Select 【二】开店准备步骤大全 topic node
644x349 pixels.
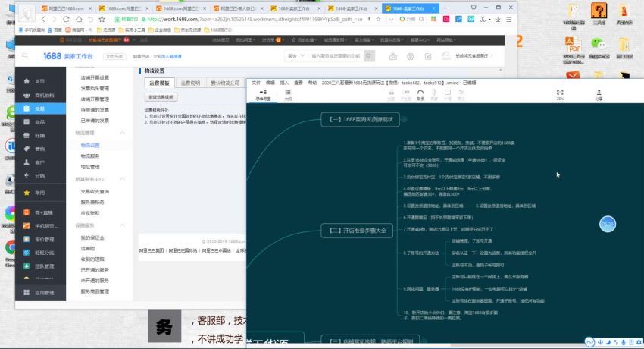point(357,231)
